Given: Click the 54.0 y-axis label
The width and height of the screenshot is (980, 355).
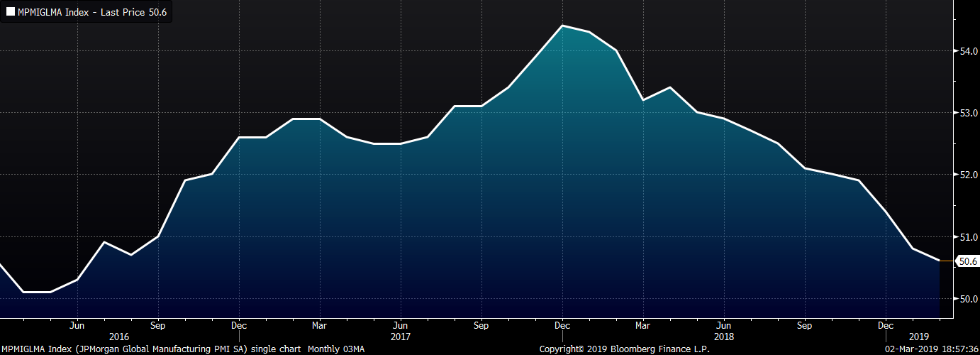Looking at the screenshot, I should (x=969, y=51).
